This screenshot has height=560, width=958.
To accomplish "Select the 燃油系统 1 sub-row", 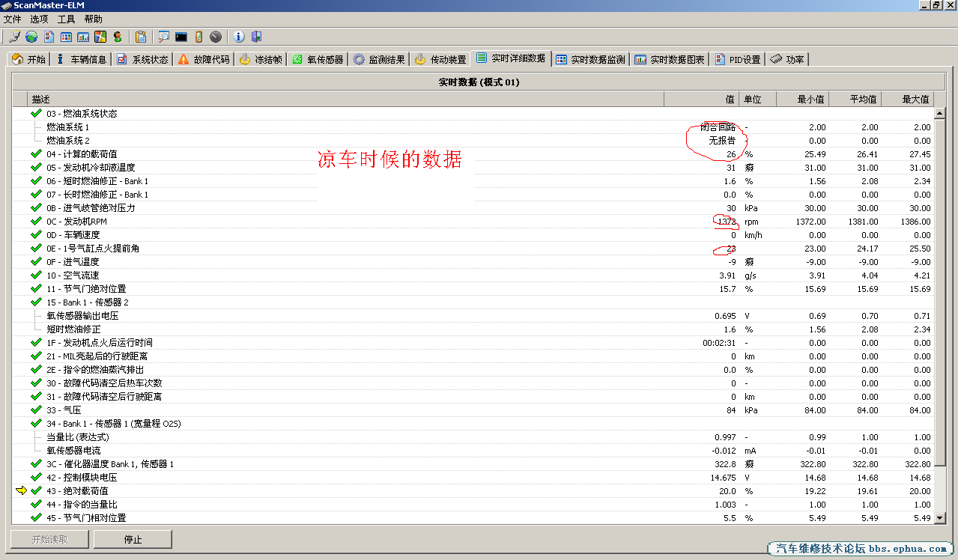I will click(473, 127).
